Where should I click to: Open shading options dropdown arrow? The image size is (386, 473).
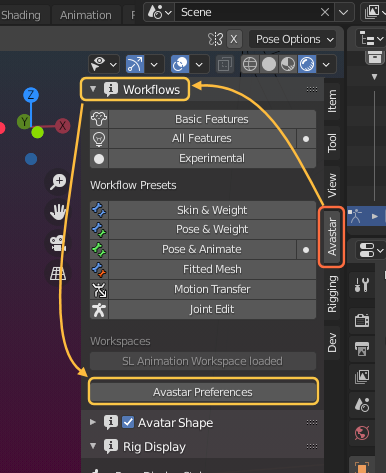tap(326, 64)
